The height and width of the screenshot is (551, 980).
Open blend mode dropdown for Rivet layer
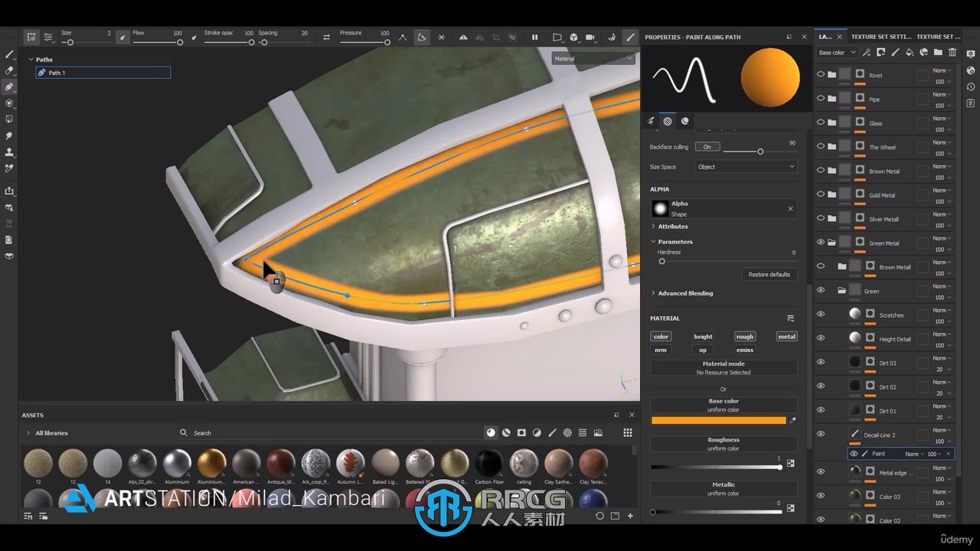941,70
